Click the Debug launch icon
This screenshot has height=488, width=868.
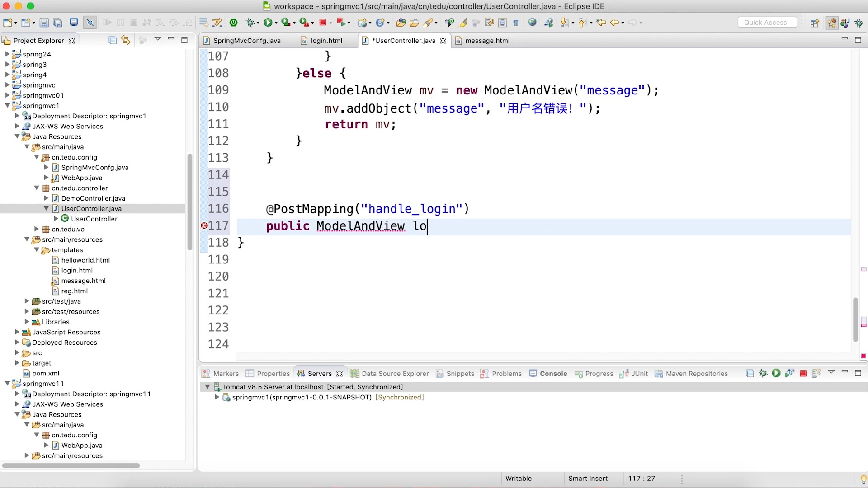[250, 23]
